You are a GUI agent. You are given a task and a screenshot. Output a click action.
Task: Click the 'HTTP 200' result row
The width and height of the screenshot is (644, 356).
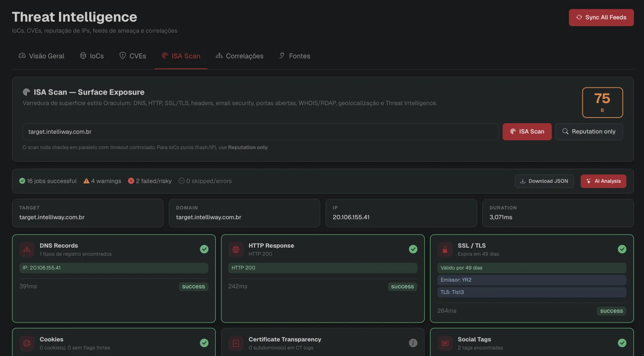[323, 268]
